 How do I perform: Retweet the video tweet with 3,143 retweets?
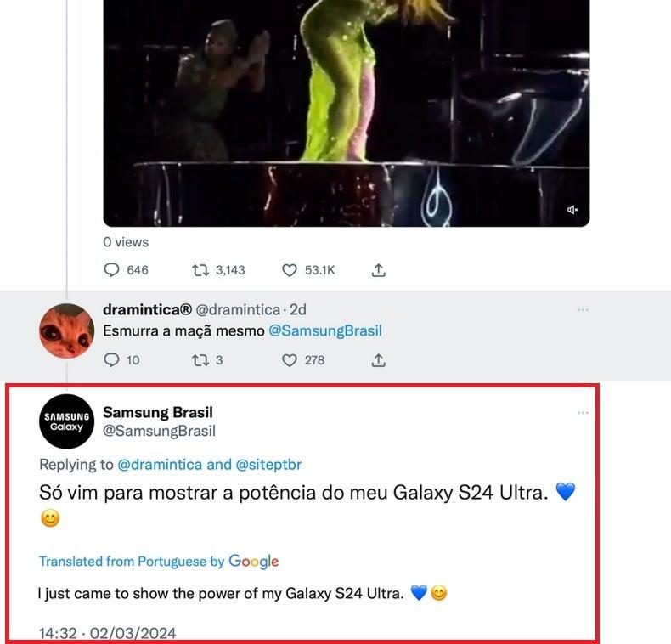pos(201,270)
